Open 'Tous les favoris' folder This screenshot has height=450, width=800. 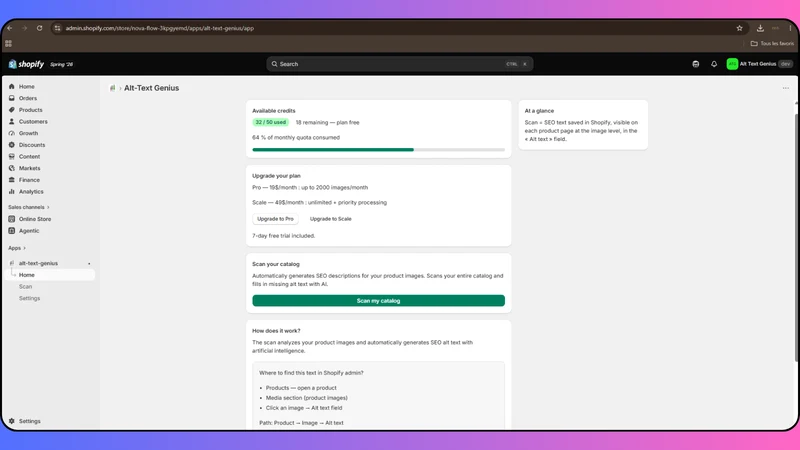[772, 43]
